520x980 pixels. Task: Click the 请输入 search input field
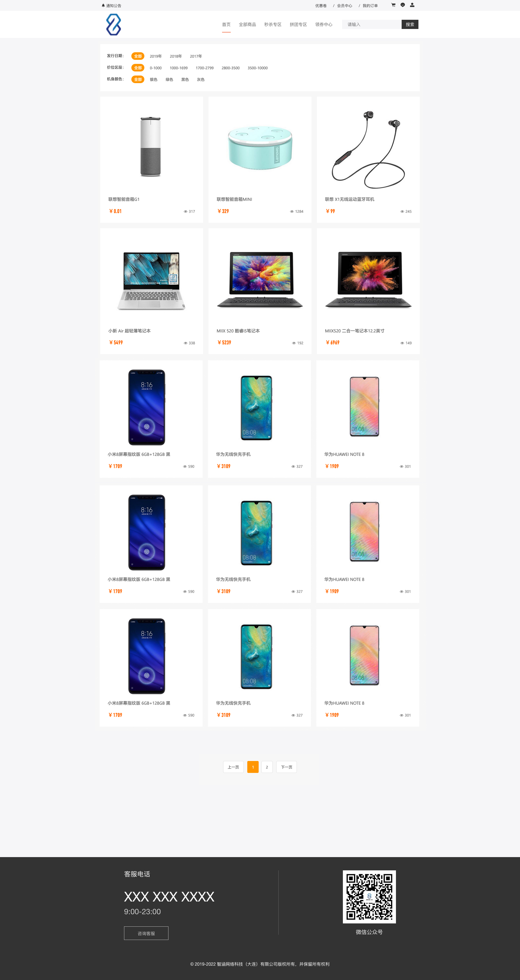click(372, 24)
